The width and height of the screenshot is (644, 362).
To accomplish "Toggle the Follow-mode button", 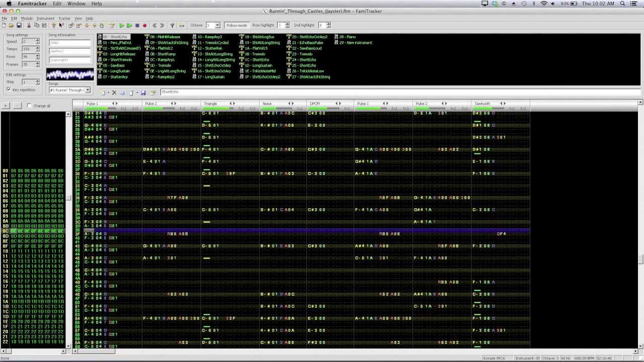I will [x=236, y=25].
